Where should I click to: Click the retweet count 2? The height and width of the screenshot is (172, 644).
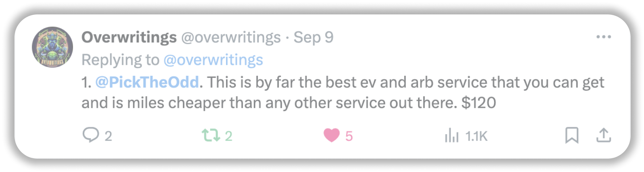[229, 136]
